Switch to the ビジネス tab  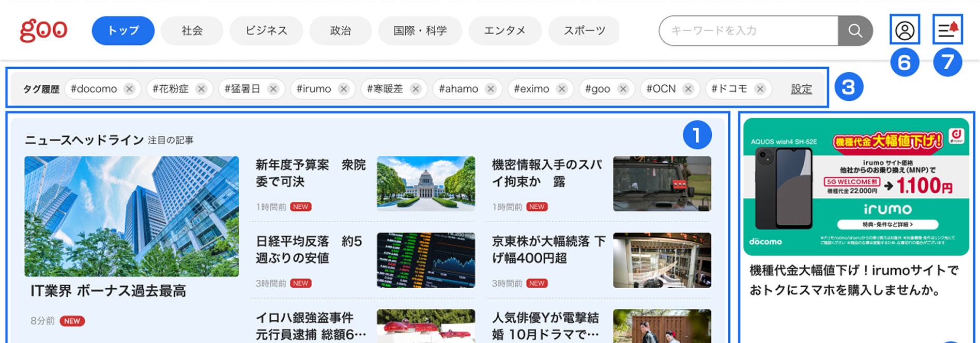tap(266, 30)
